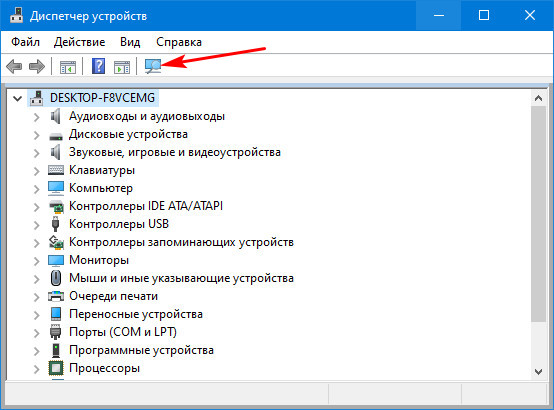This screenshot has height=410, width=554.
Task: Open the Справка menu
Action: (x=179, y=42)
